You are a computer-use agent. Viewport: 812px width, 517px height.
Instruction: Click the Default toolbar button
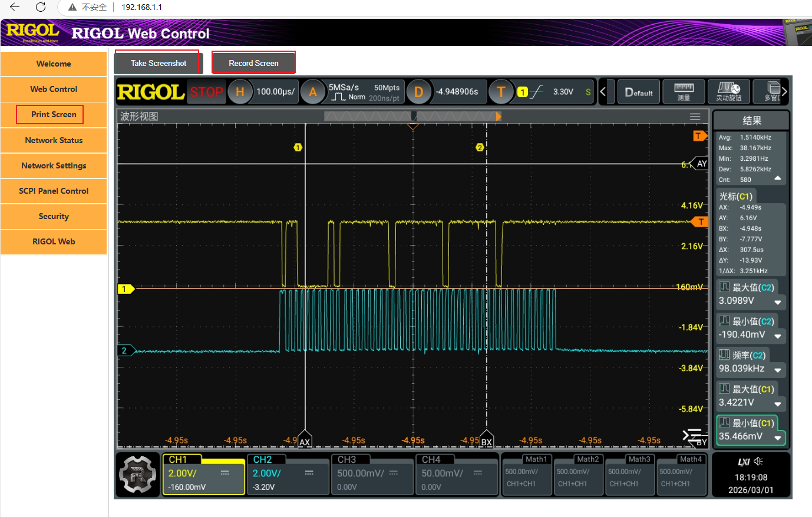[x=639, y=92]
